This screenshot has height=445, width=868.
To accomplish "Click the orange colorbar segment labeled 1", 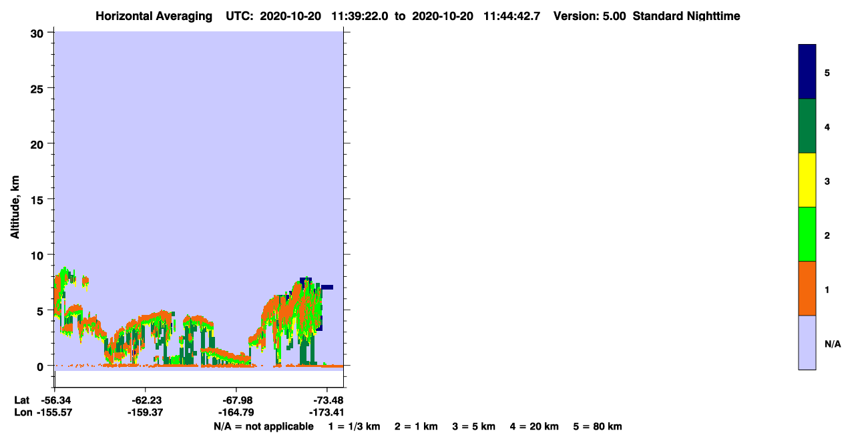I will (x=807, y=288).
